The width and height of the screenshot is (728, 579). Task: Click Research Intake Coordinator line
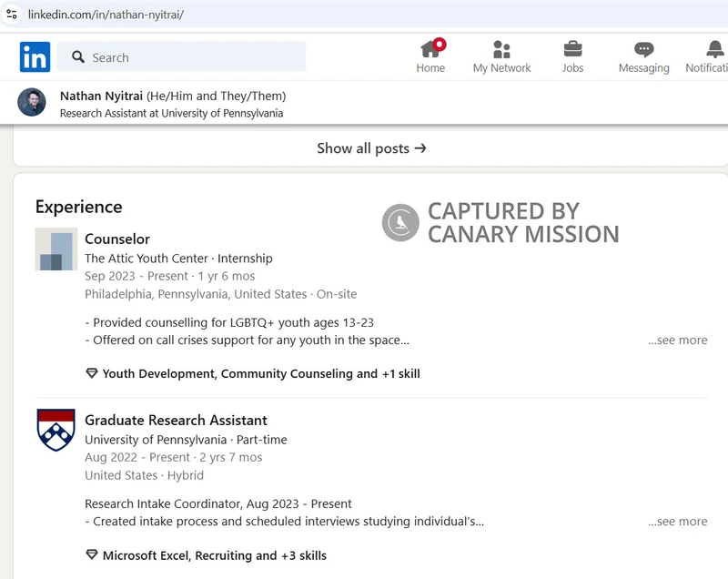pyautogui.click(x=218, y=503)
